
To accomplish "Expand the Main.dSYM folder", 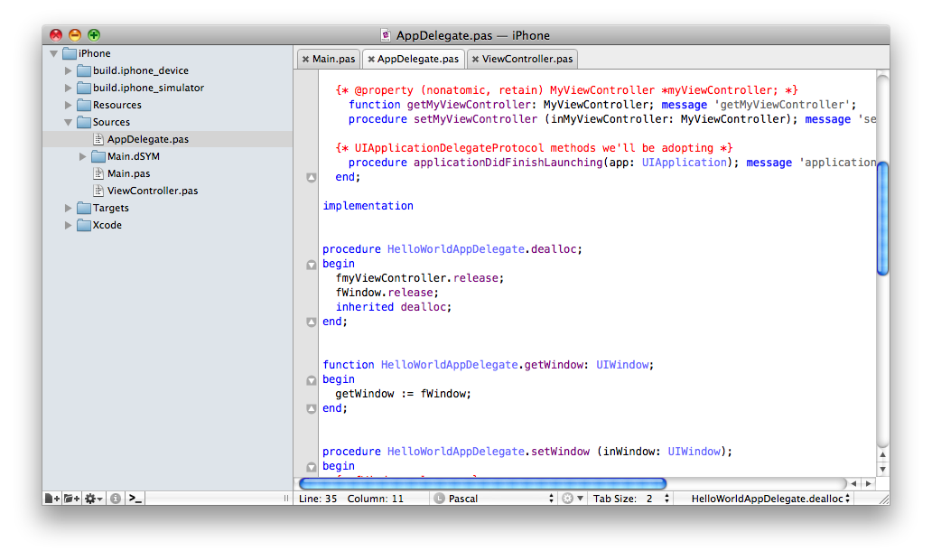I will point(82,156).
